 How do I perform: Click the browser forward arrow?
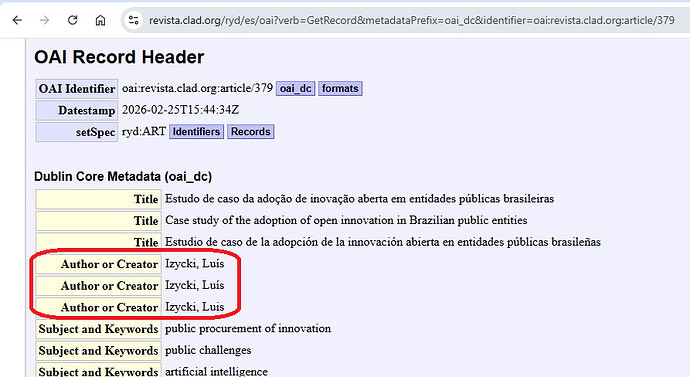(x=44, y=20)
